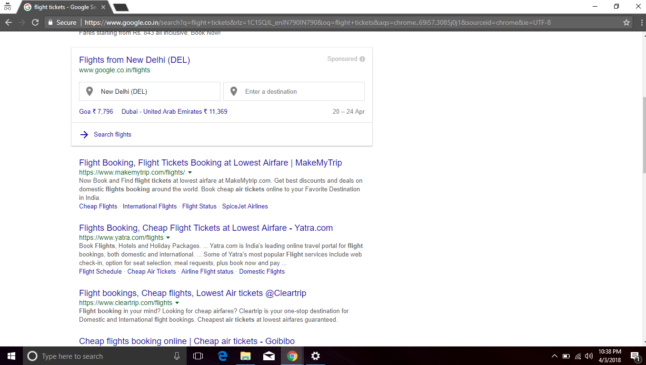Click the destination location pin icon

coord(234,91)
